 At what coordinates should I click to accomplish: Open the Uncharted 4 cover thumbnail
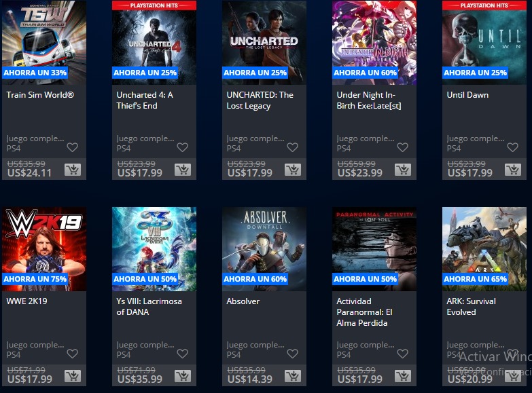tap(154, 42)
